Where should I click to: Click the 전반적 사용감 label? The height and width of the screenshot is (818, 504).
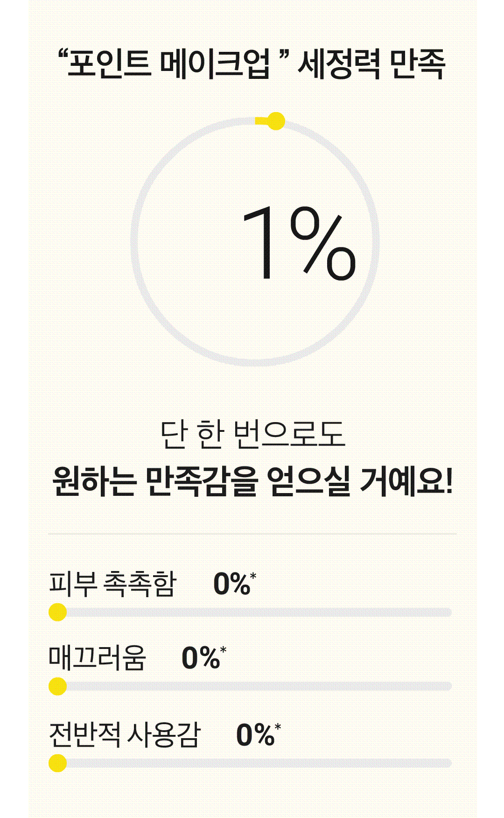(125, 734)
